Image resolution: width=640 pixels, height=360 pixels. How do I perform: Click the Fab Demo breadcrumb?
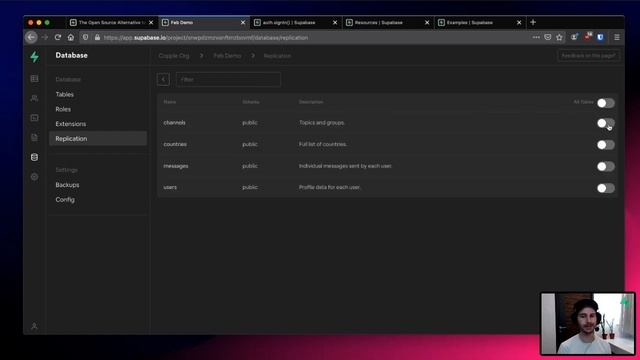pyautogui.click(x=227, y=56)
